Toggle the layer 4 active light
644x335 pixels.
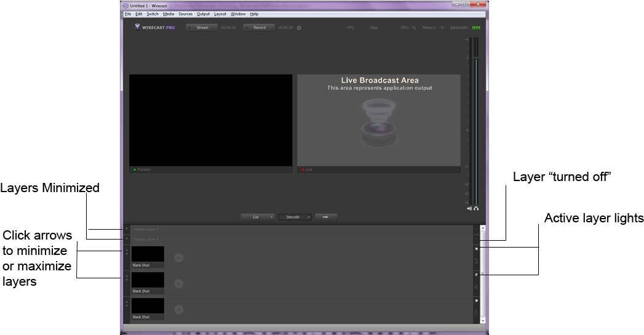click(476, 275)
